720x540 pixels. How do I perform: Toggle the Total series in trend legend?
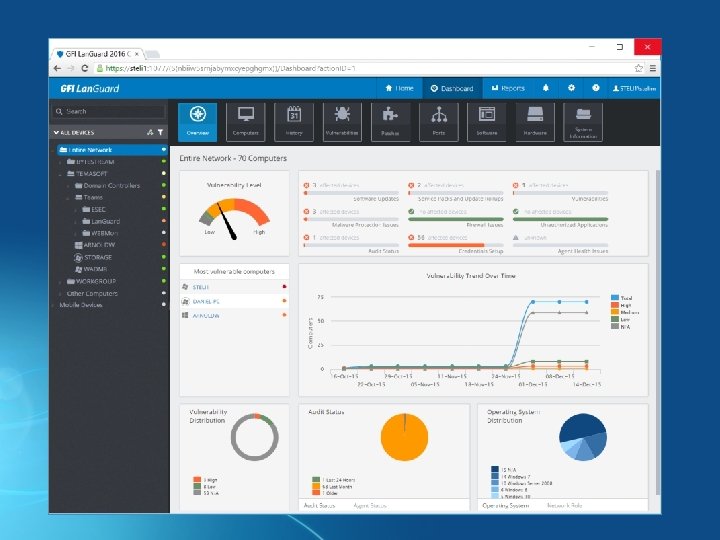pyautogui.click(x=622, y=298)
